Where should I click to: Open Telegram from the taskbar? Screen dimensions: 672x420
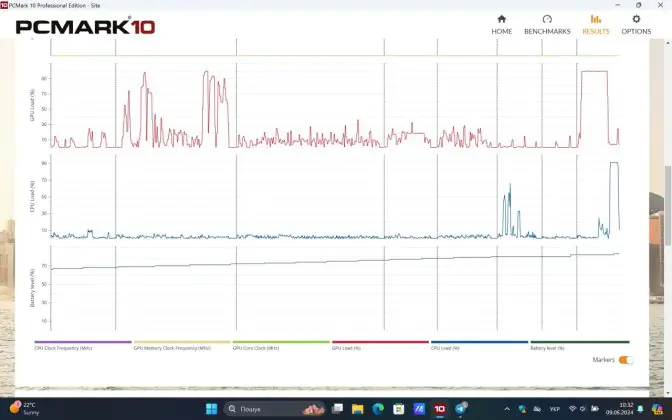point(461,409)
